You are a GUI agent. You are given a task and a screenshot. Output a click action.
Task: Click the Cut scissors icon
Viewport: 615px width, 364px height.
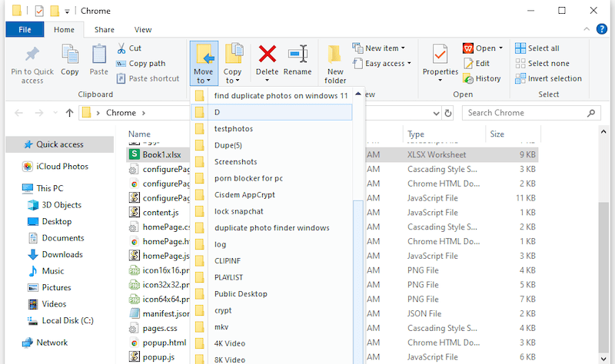tap(123, 48)
